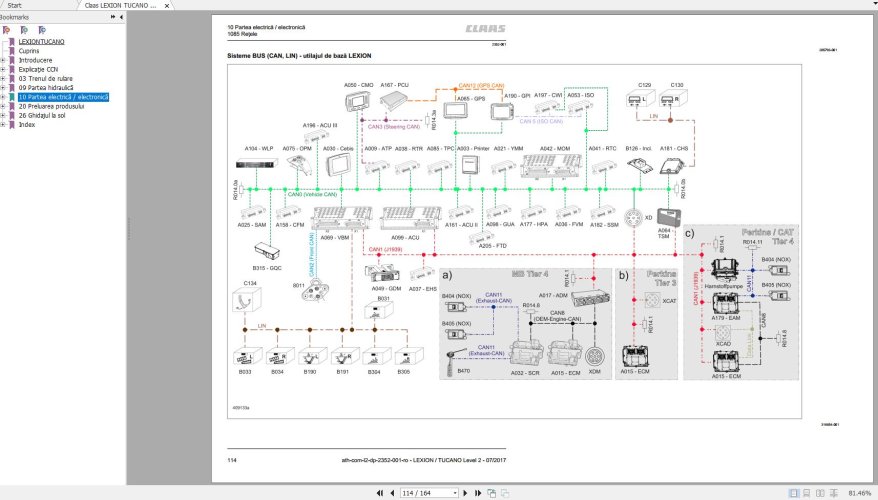Screen dimensions: 878x500
Task: Click the green bookmark icon of section 10
Action: tap(12, 97)
